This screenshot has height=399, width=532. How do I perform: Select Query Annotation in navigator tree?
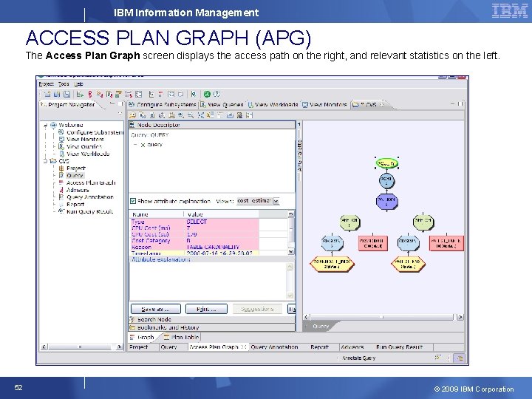coord(86,197)
